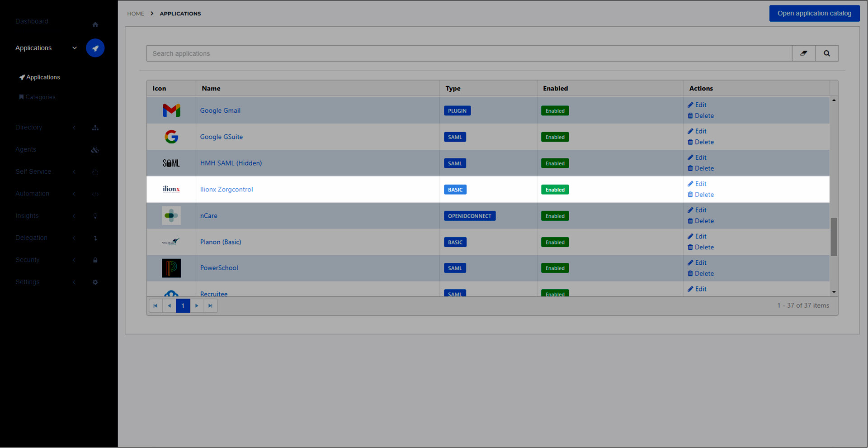Expand the Self Service menu chevron
868x448 pixels.
pyautogui.click(x=75, y=172)
